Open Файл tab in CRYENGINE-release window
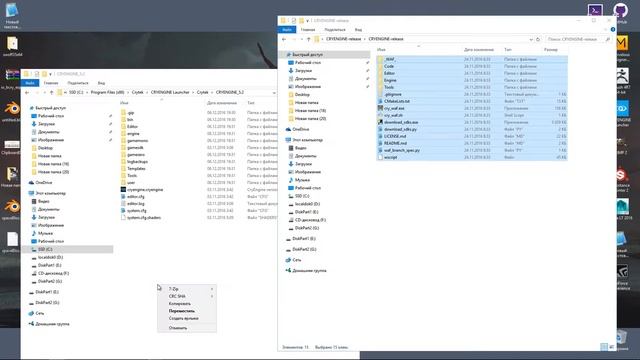Screen dimensions: 640x360 click(287, 30)
